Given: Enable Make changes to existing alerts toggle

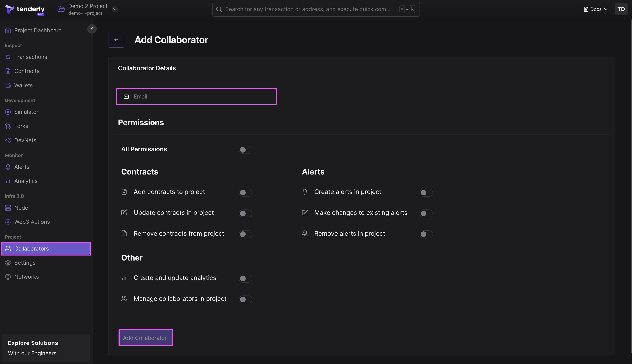Looking at the screenshot, I should pyautogui.click(x=426, y=213).
